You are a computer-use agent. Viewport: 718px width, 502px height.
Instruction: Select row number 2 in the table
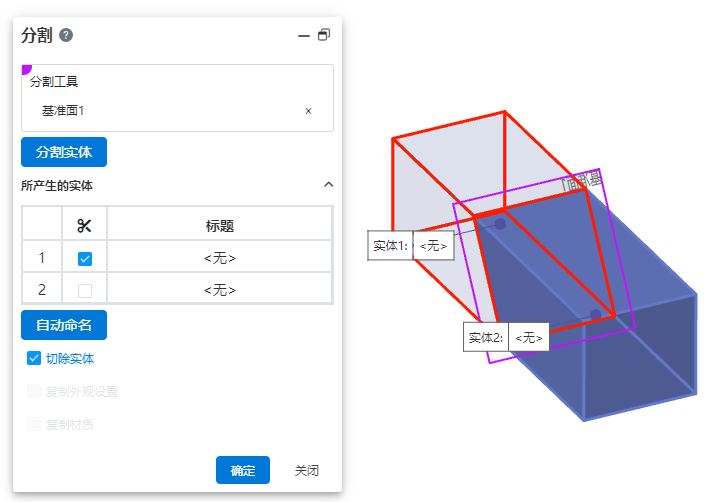point(42,290)
